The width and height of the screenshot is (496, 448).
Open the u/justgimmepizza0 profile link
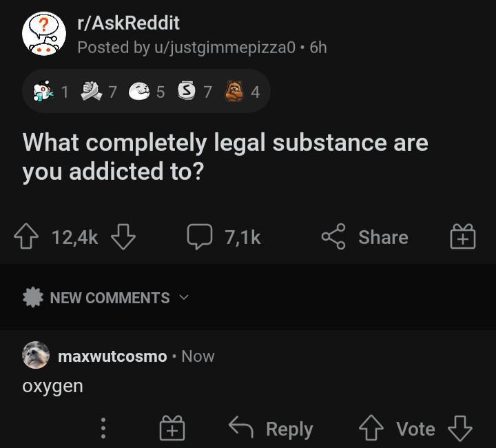coord(225,48)
